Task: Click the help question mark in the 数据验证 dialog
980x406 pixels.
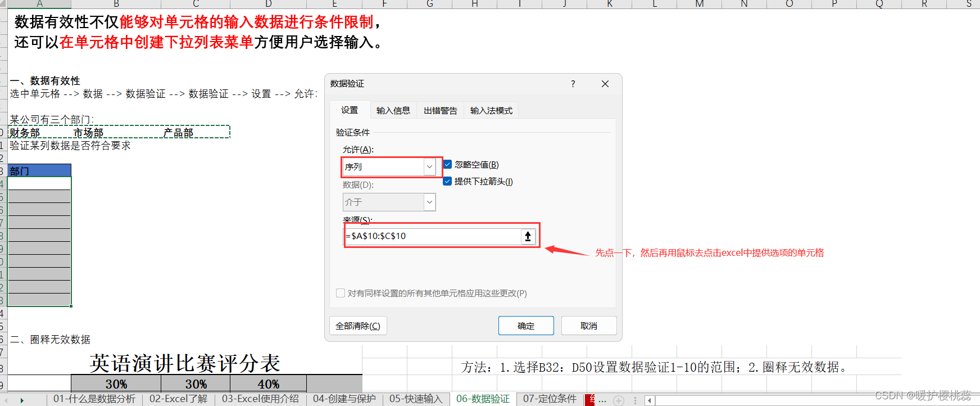Action: click(x=573, y=84)
